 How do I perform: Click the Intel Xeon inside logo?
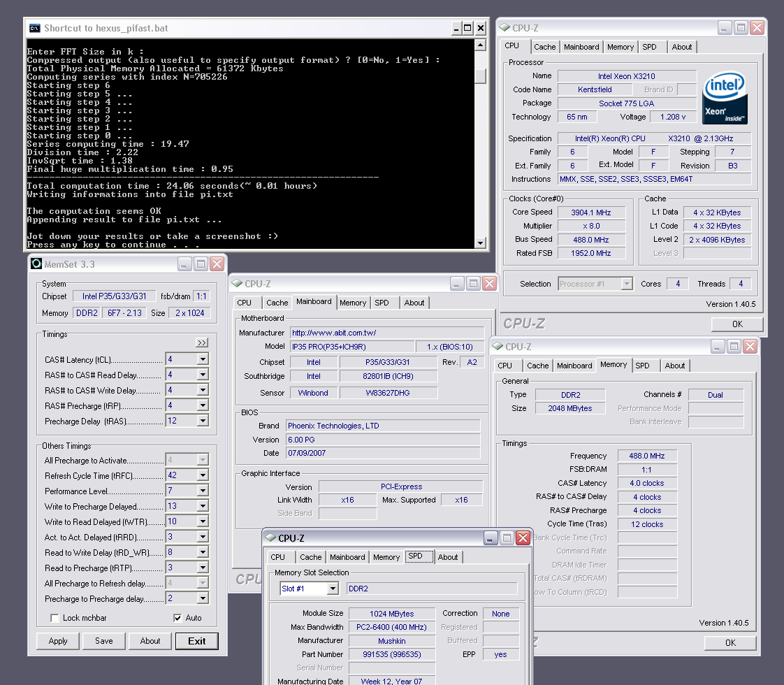725,97
